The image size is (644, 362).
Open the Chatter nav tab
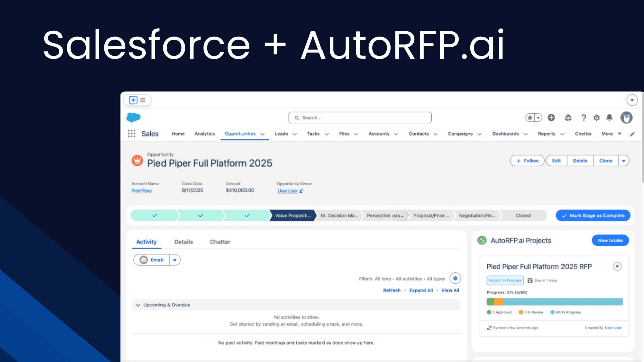click(583, 134)
